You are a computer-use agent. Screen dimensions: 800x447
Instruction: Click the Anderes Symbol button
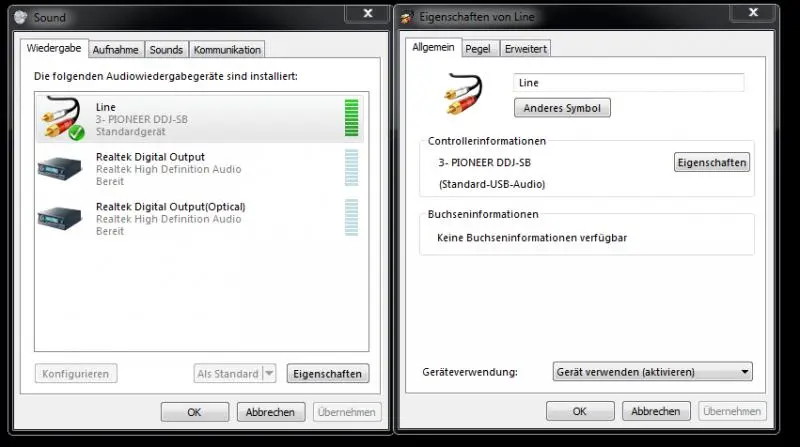pyautogui.click(x=562, y=108)
